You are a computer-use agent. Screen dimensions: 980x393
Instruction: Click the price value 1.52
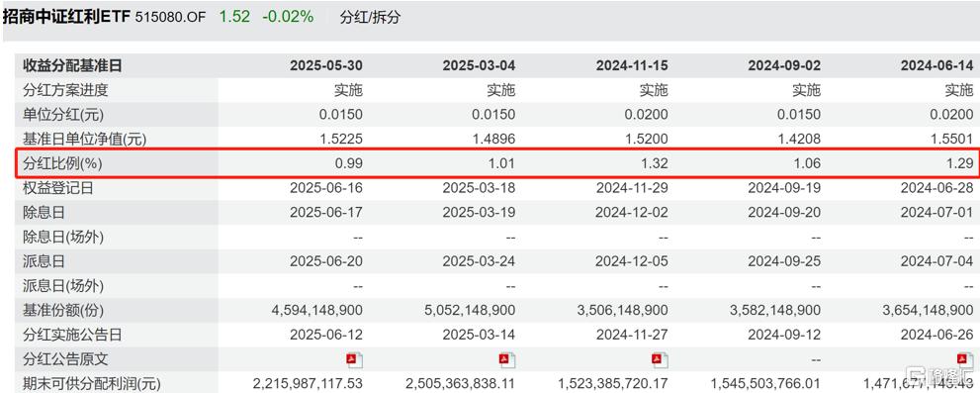pyautogui.click(x=234, y=16)
